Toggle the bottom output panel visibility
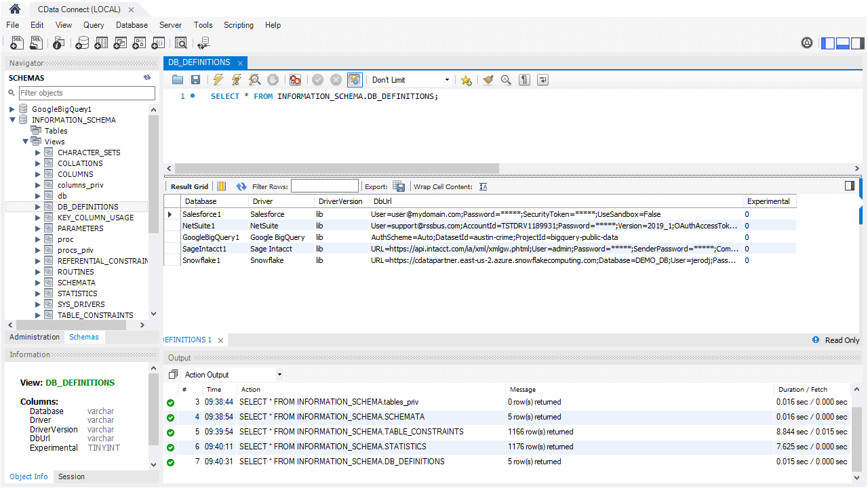Viewport: 868px width, 488px height. (x=843, y=43)
